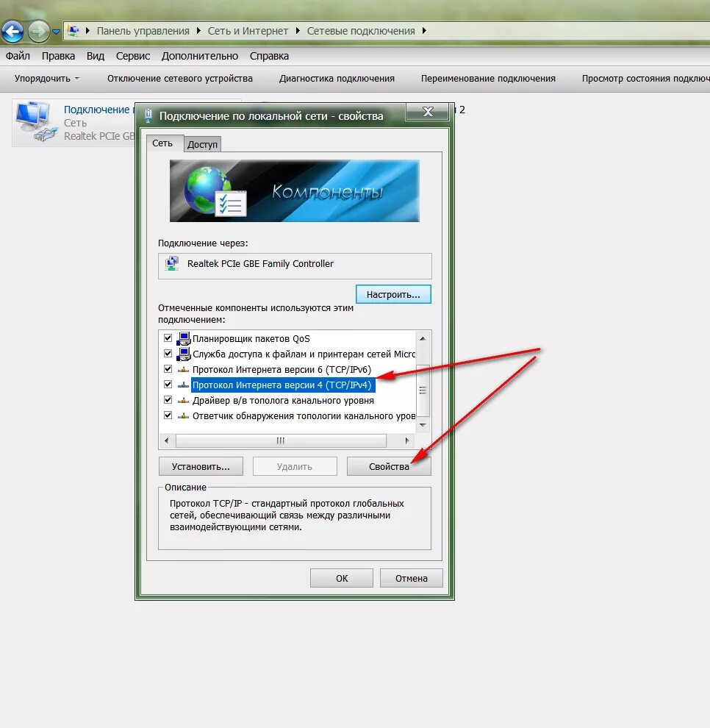Toggle Ответчик обнаружения топологии checkbox
The image size is (710, 728).
[168, 415]
